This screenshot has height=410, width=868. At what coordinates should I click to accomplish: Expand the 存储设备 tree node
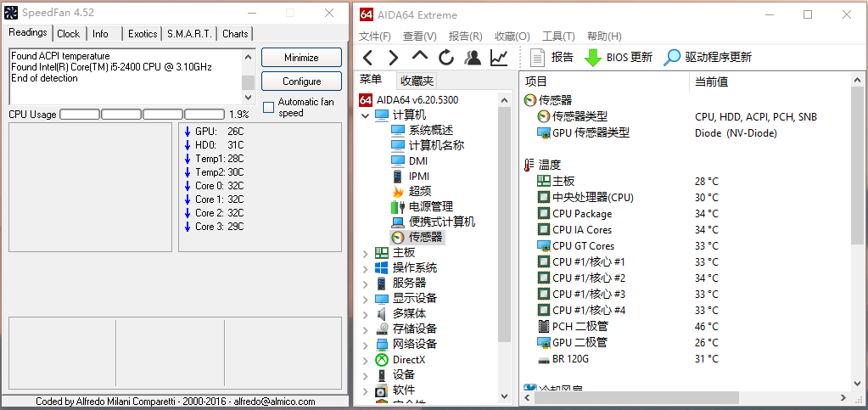click(x=365, y=329)
